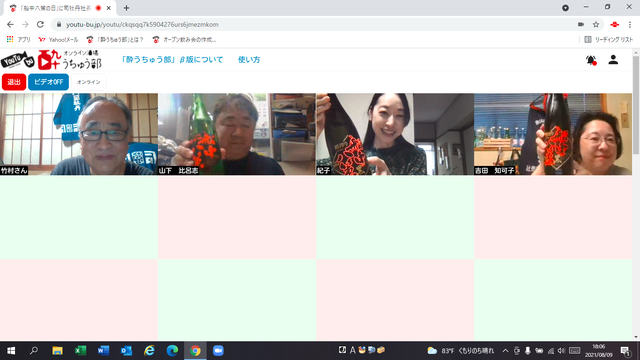The height and width of the screenshot is (360, 640).
Task: Open the camera permission icon in address bar
Action: (581, 24)
